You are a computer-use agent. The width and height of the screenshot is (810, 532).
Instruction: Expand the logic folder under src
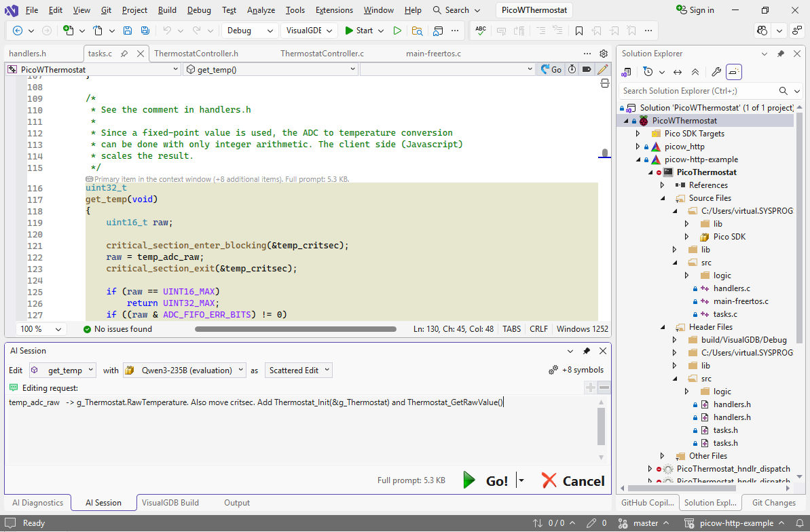coord(686,275)
